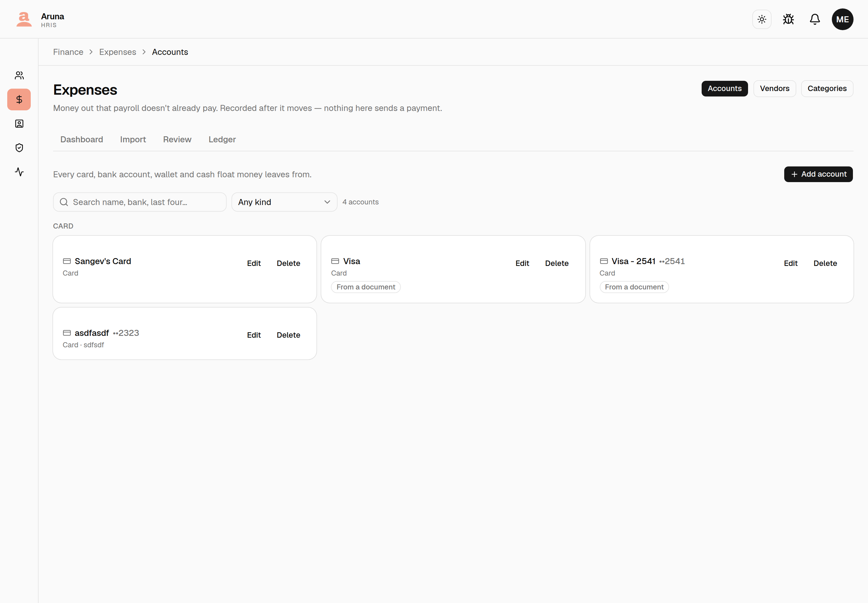868x603 pixels.
Task: Edit the Visa - 2541 account
Action: [790, 263]
